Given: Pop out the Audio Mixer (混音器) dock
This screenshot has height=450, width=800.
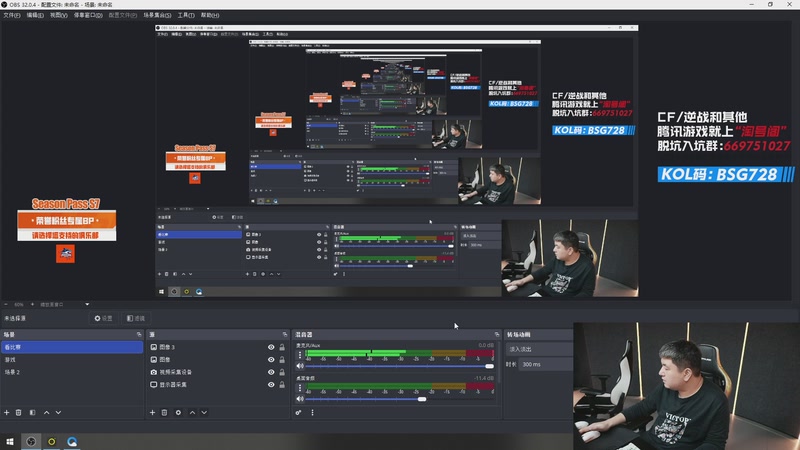Looking at the screenshot, I should pos(497,335).
